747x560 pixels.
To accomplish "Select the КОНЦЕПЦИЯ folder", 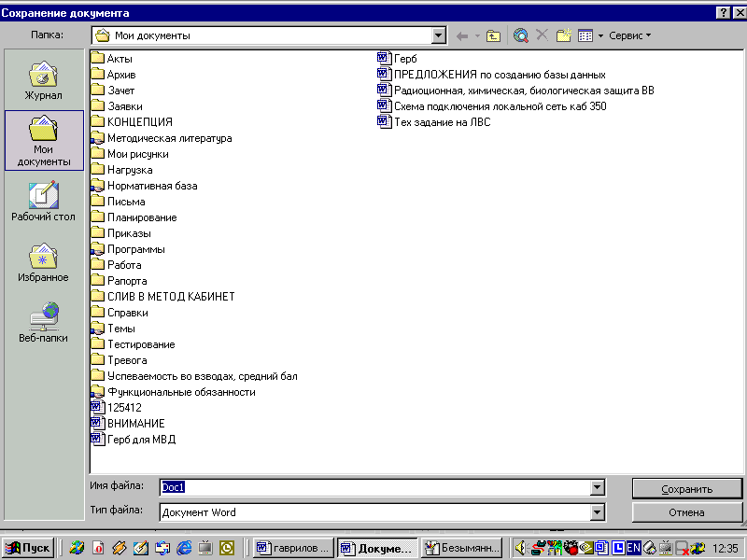I will 132,122.
